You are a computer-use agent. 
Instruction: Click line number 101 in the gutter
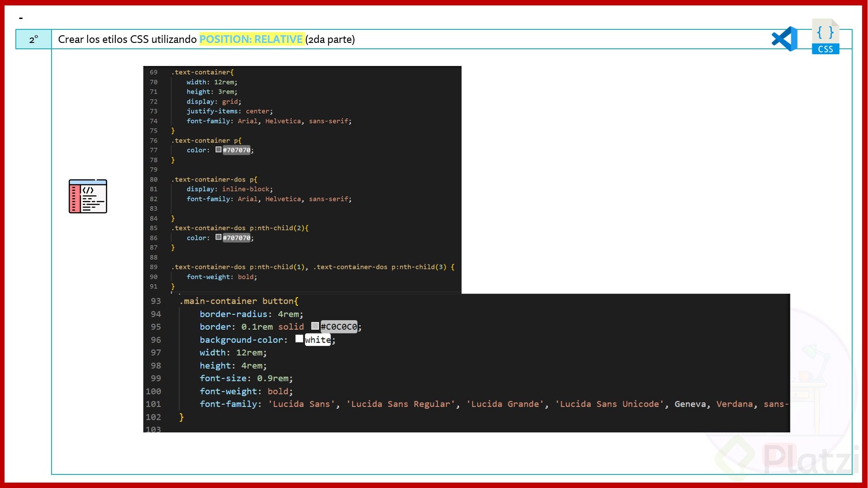[153, 404]
